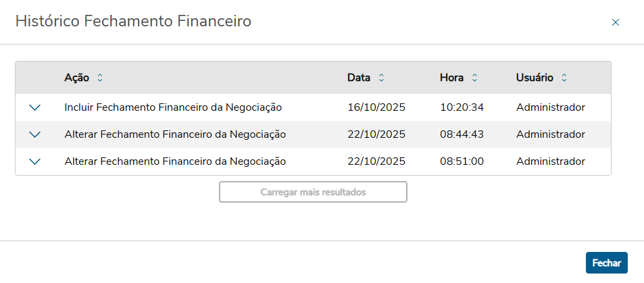Viewport: 644px width, 283px height.
Task: Click the blue Fechar button
Action: pos(606,263)
